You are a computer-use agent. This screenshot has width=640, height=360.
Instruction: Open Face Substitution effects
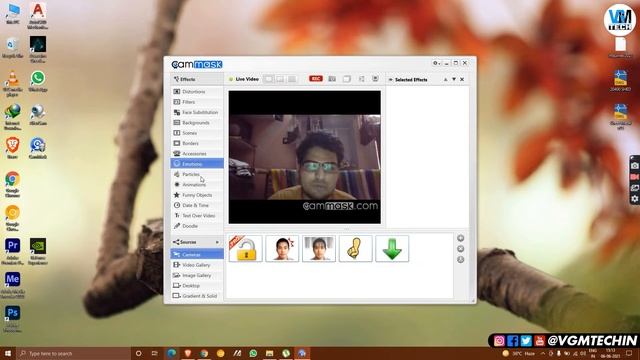(197, 112)
